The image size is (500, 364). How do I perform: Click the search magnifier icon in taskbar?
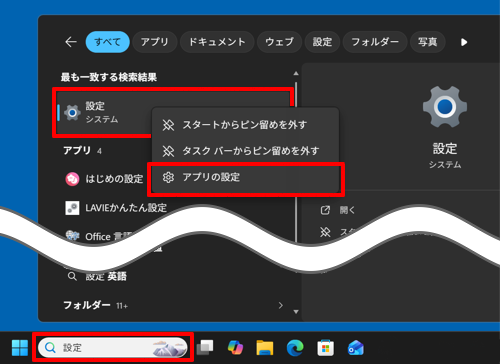coord(50,348)
